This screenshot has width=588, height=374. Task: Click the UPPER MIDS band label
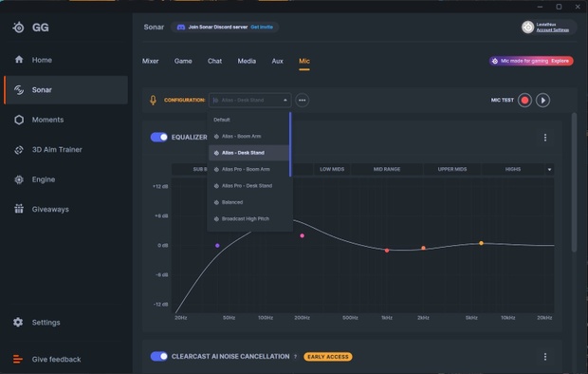452,169
